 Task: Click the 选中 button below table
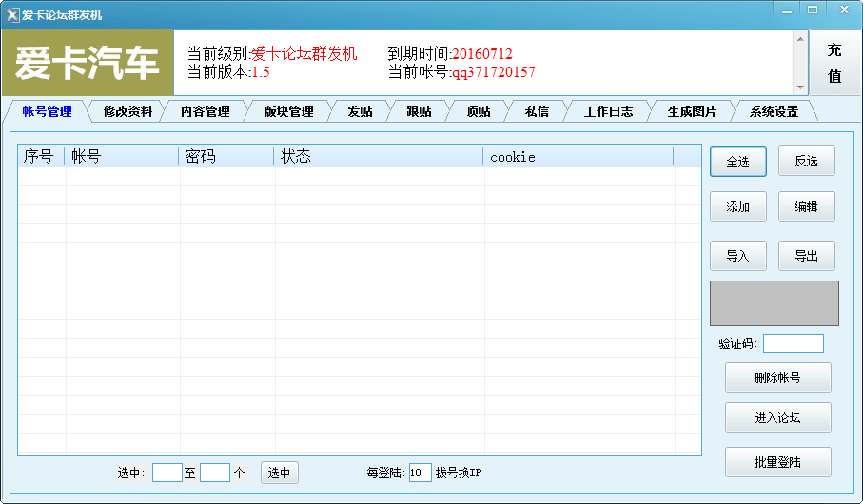click(x=279, y=473)
